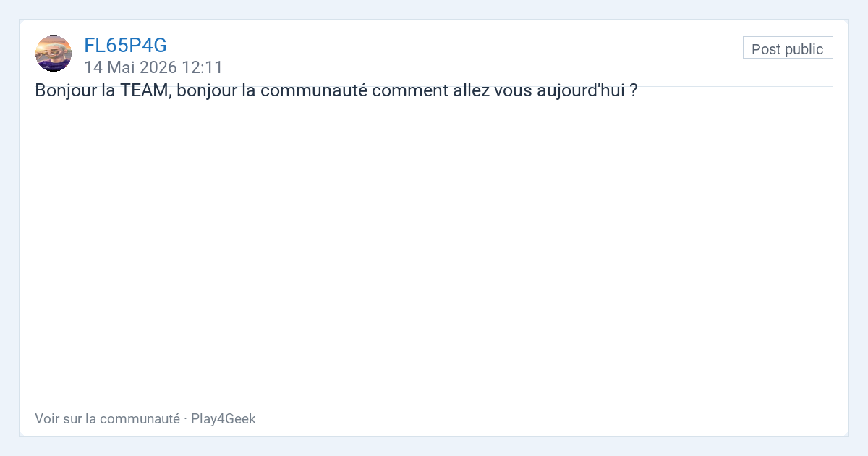Select the Bonjour la TEAM message text
This screenshot has width=868, height=456.
[x=336, y=92]
